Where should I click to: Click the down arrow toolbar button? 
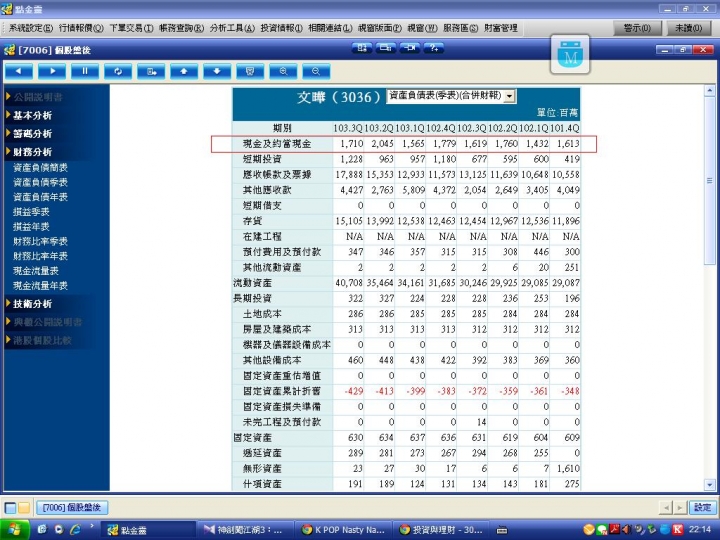tap(217, 72)
